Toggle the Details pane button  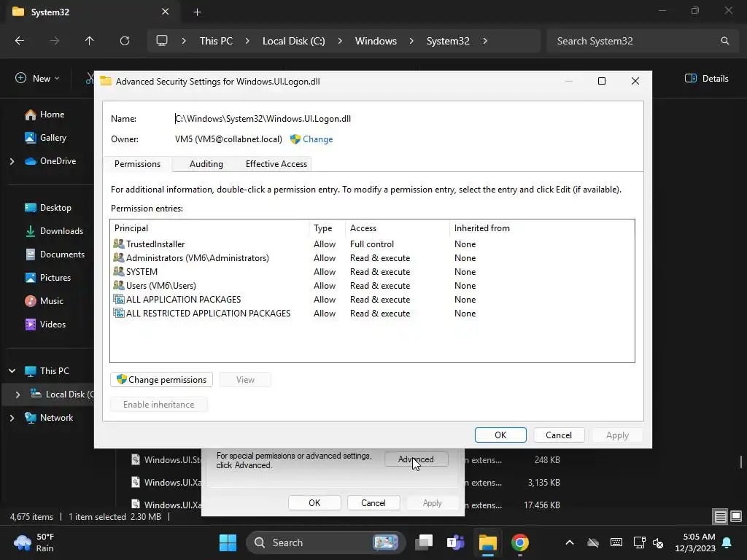pos(706,79)
